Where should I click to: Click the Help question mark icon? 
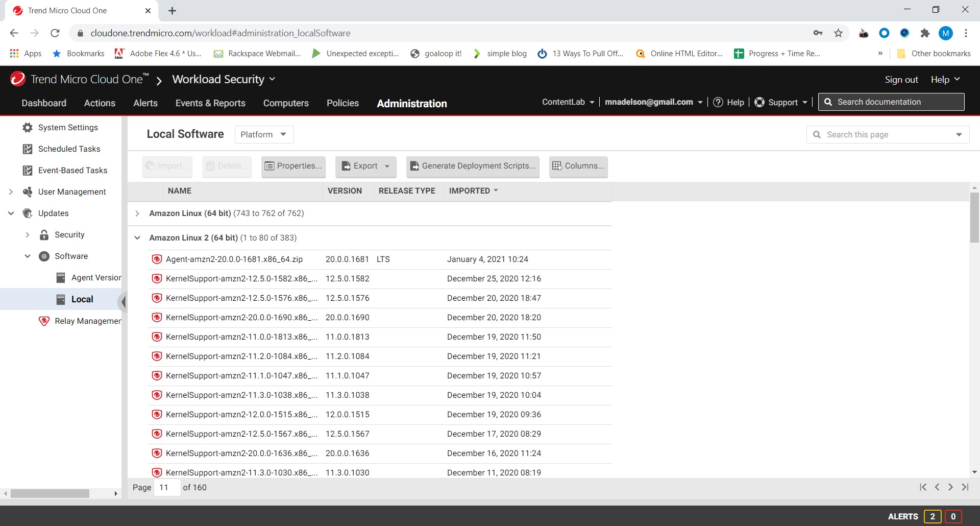(718, 102)
